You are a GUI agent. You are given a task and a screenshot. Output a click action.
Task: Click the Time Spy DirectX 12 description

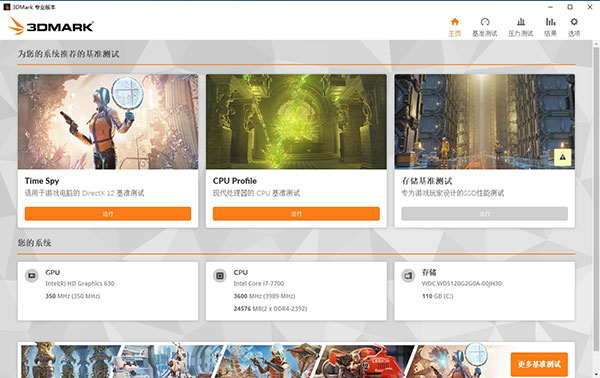click(85, 193)
